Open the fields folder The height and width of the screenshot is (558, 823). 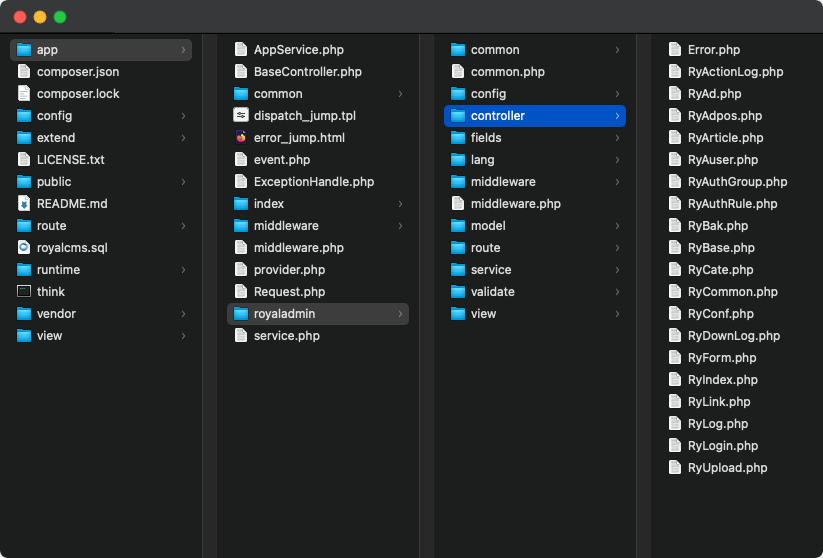(x=486, y=137)
